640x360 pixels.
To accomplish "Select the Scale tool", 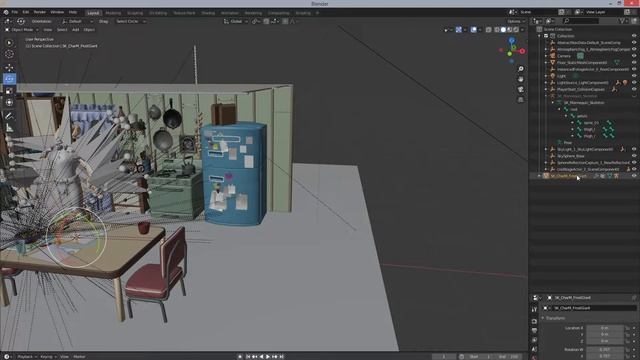I will coord(9,91).
